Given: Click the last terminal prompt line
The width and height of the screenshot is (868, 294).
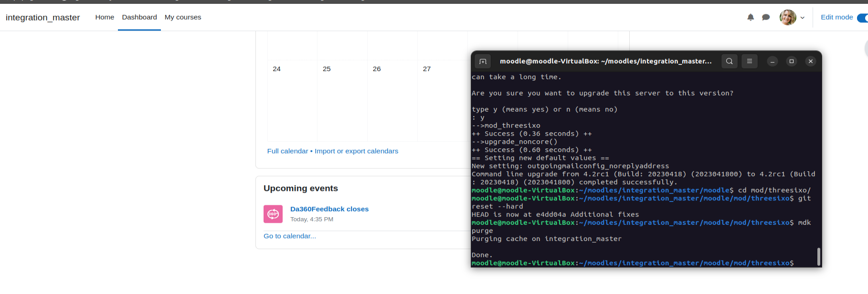Looking at the screenshot, I should click(x=633, y=263).
